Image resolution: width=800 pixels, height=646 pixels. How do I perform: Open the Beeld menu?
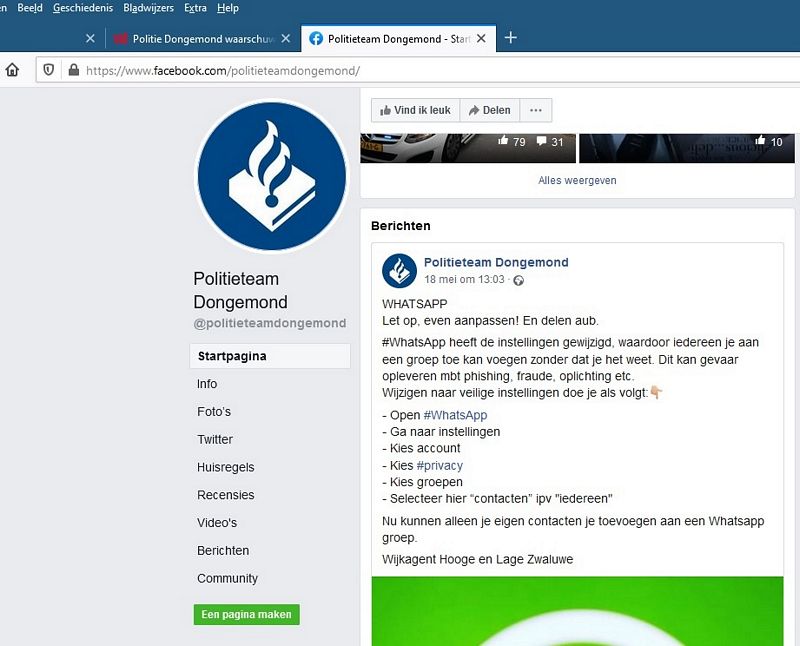click(30, 8)
